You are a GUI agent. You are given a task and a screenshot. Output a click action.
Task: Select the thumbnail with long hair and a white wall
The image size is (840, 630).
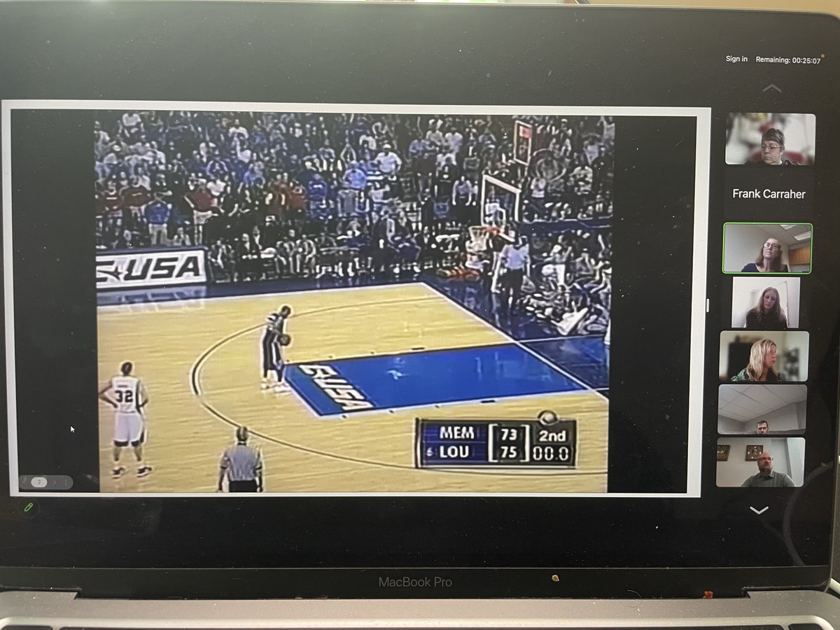click(766, 302)
